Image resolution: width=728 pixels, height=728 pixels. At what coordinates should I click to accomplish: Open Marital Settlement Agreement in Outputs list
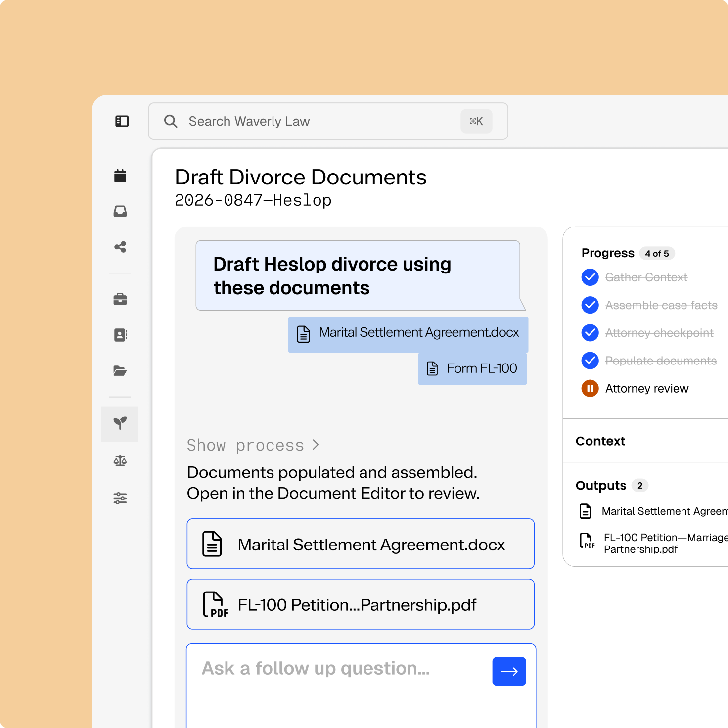(x=665, y=511)
